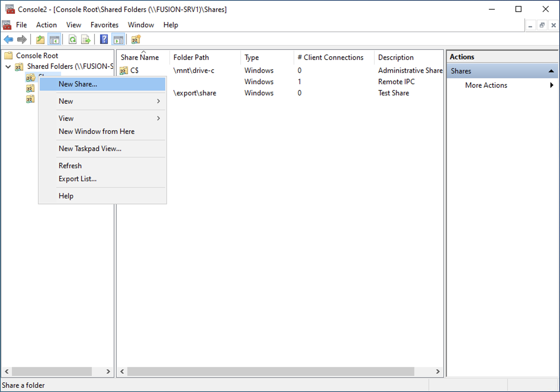
Task: Collapse the Shares section in Actions pane
Action: pyautogui.click(x=551, y=71)
